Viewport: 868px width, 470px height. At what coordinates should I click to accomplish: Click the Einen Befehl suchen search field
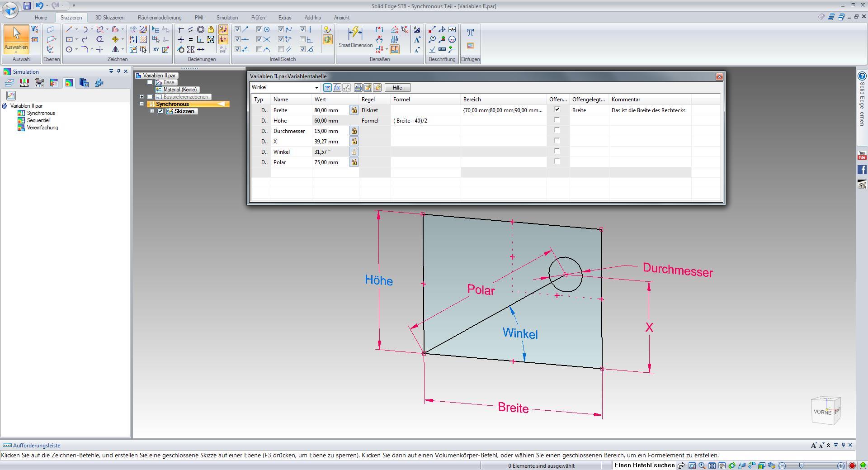(644, 465)
